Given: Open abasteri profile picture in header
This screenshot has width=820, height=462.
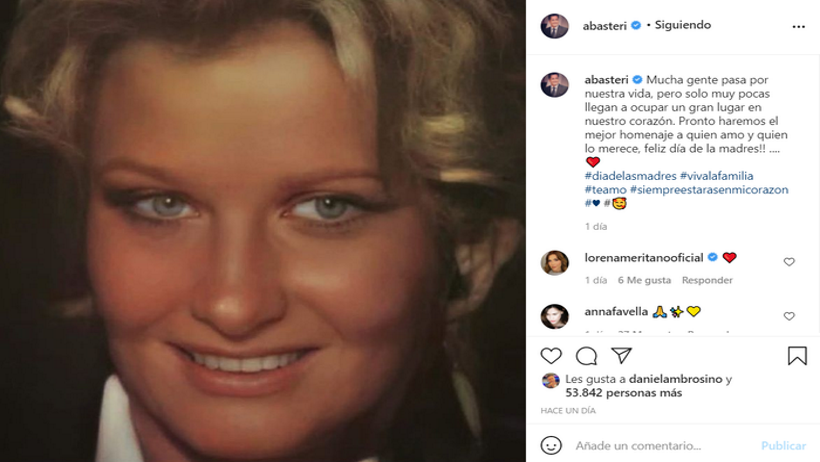Looking at the screenshot, I should click(x=554, y=26).
